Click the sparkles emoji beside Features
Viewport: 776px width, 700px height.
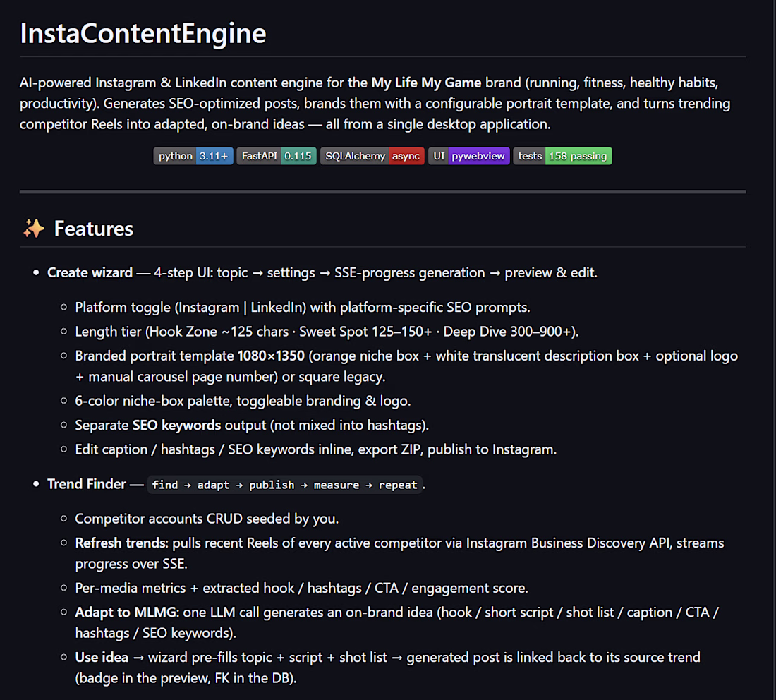[33, 229]
